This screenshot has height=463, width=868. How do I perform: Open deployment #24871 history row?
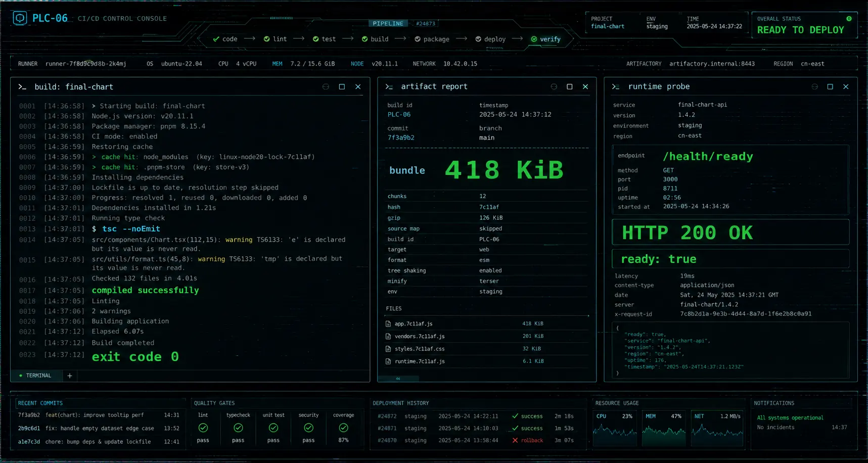(x=476, y=429)
